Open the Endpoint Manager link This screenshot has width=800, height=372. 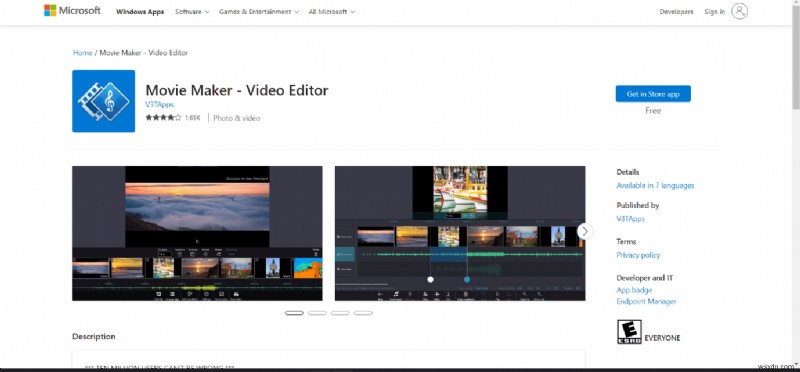(646, 302)
